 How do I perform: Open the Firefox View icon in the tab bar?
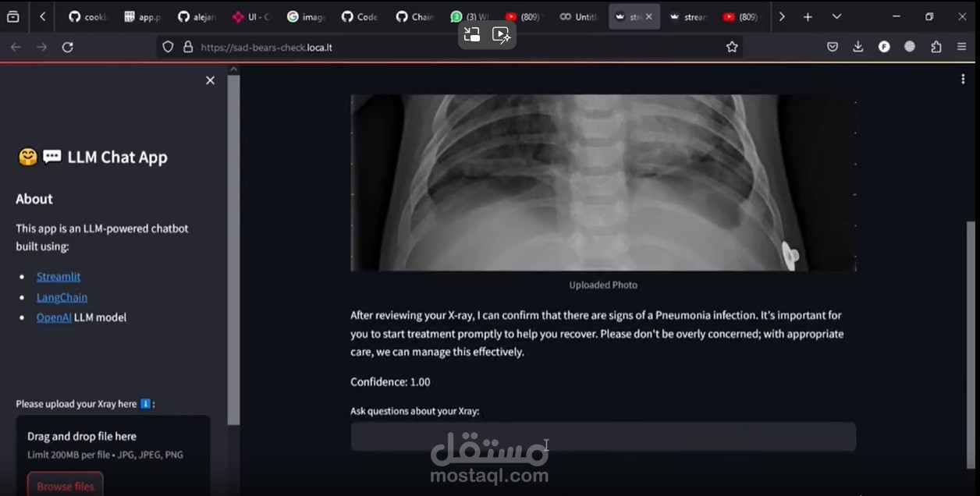(13, 16)
